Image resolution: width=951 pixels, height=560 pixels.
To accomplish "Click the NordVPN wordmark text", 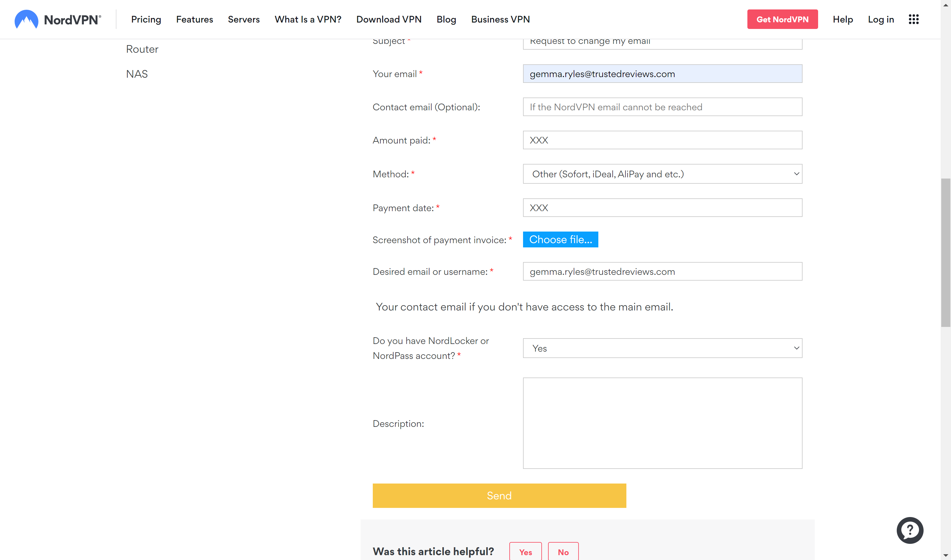I will (x=72, y=20).
